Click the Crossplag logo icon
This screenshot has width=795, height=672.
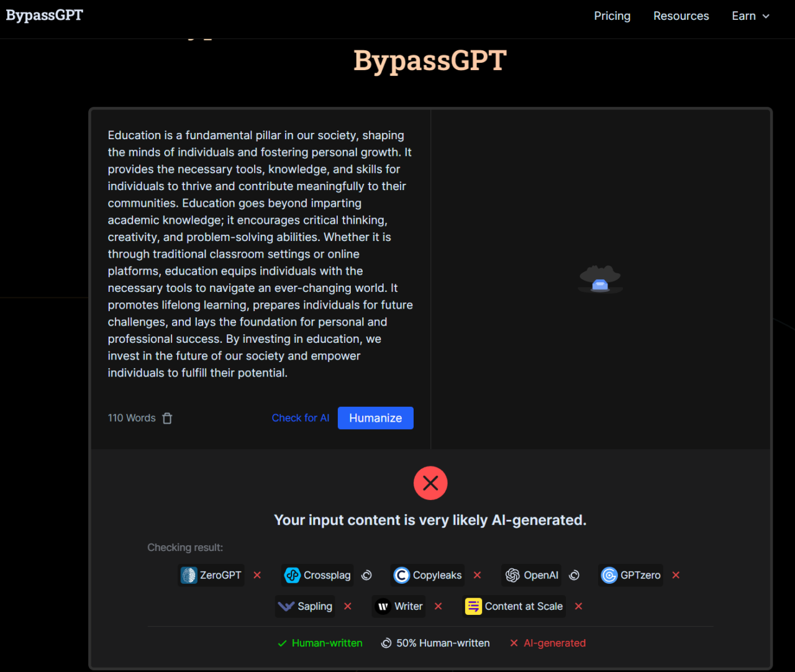pyautogui.click(x=293, y=575)
